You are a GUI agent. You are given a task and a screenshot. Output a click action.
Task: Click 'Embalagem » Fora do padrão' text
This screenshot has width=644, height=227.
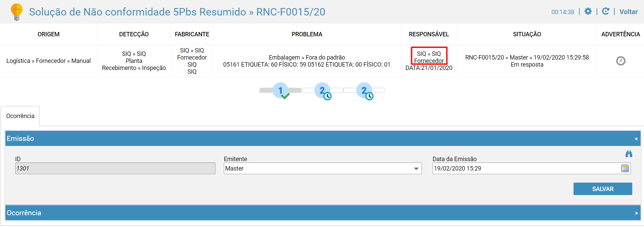307,58
